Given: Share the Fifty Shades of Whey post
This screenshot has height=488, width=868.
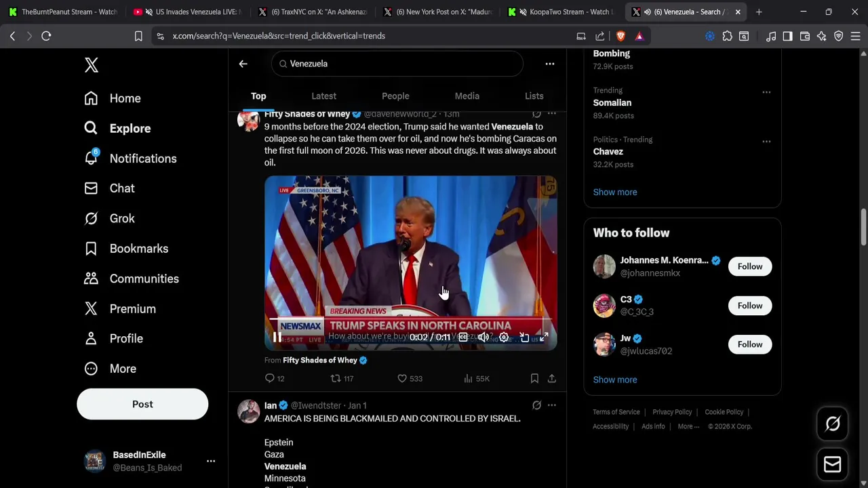Looking at the screenshot, I should (x=552, y=378).
